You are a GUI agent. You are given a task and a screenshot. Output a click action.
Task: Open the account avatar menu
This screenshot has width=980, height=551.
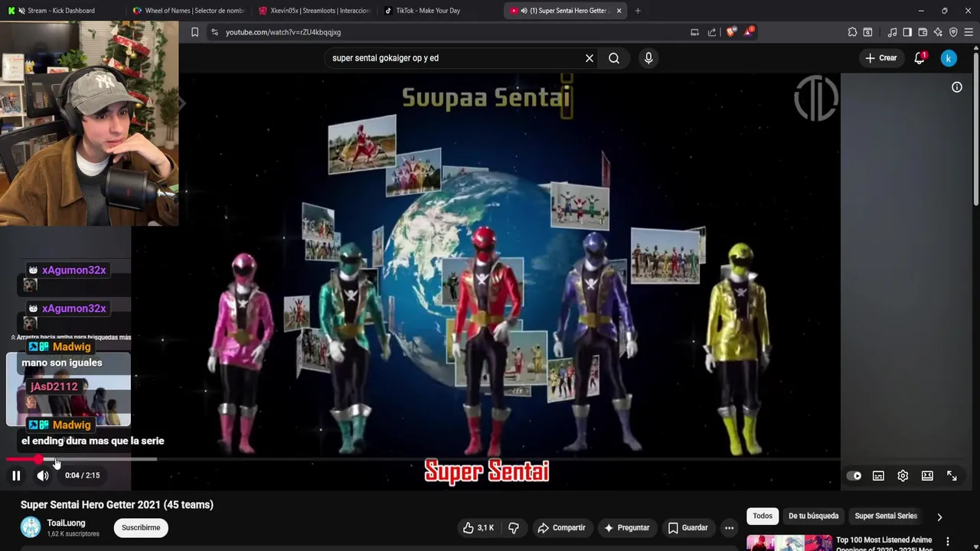949,58
